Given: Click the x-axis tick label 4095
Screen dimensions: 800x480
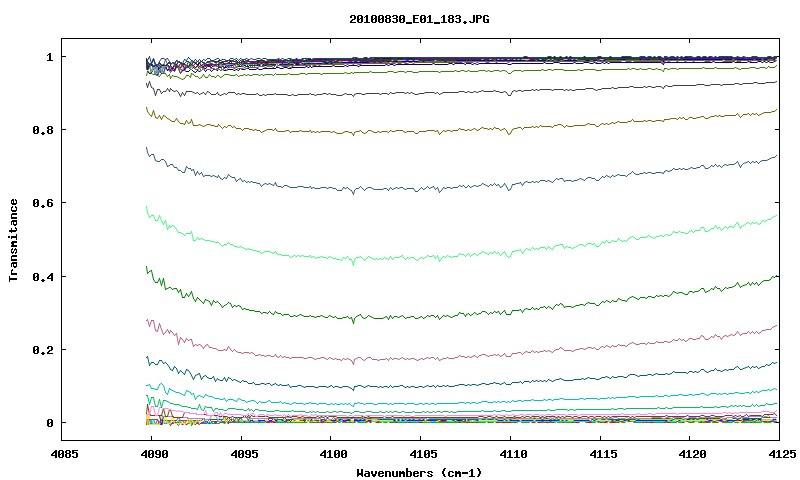Looking at the screenshot, I should (x=243, y=454).
